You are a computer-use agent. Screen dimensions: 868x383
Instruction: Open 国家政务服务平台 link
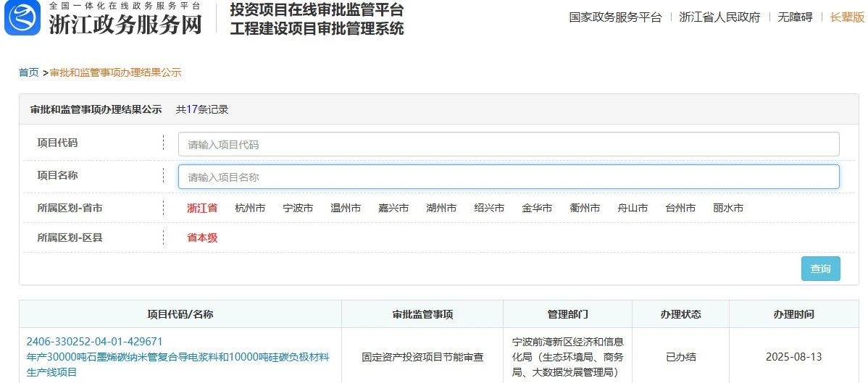(615, 17)
